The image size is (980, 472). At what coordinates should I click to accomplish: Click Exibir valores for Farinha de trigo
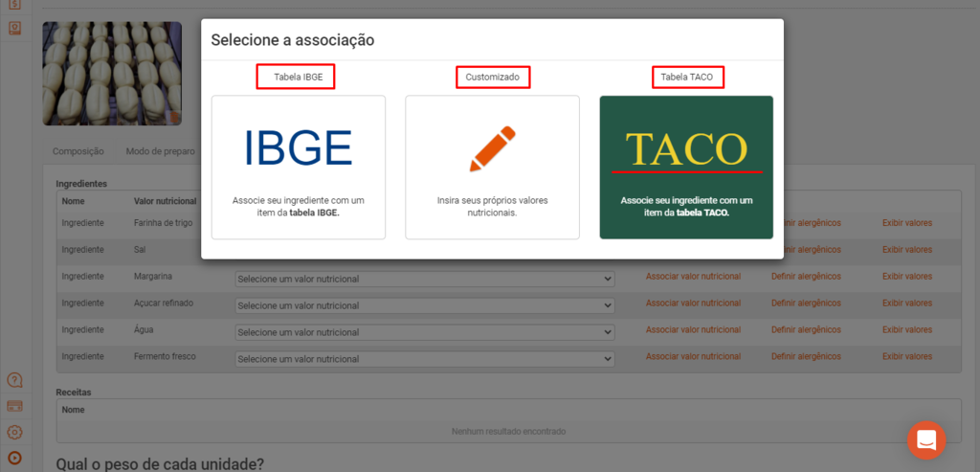907,222
